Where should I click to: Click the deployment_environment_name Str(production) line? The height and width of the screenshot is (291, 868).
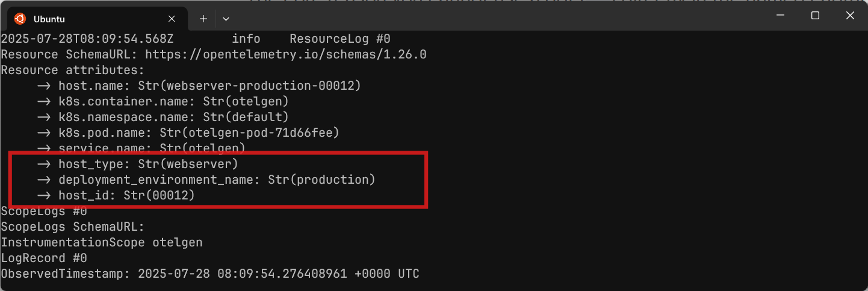[206, 180]
